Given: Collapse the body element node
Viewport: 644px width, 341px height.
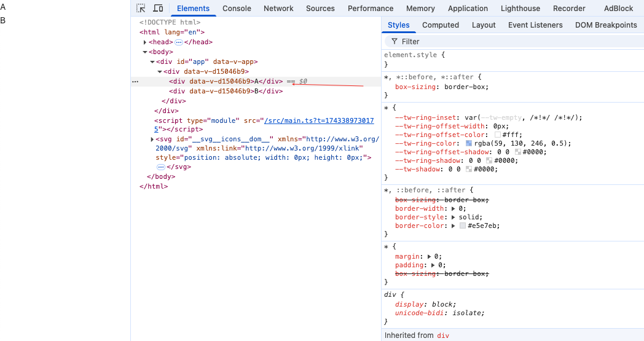Looking at the screenshot, I should [x=145, y=52].
